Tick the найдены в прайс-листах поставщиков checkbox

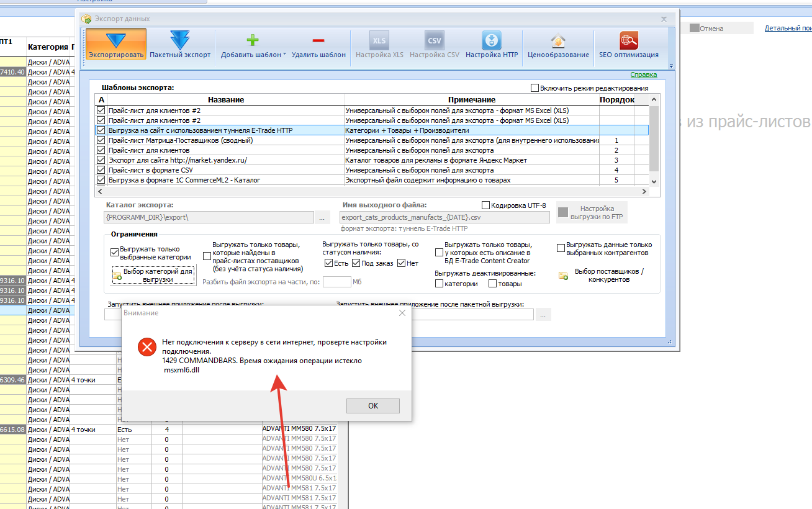pos(207,256)
